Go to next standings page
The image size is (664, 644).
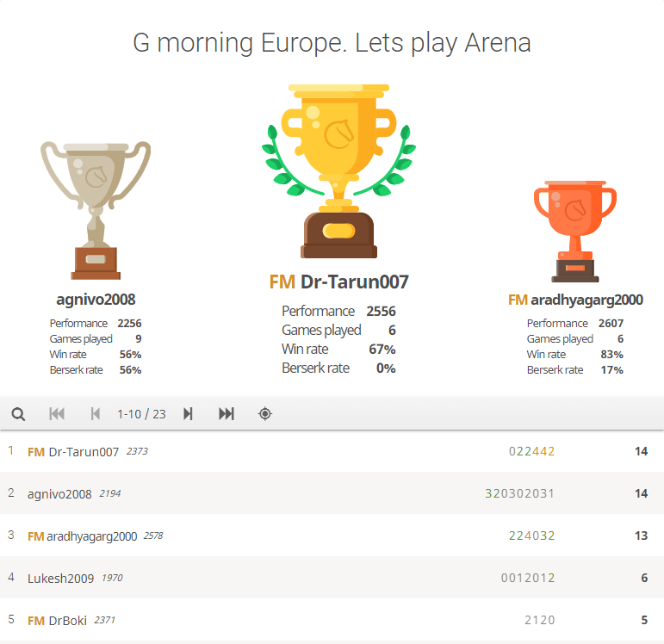tap(188, 414)
